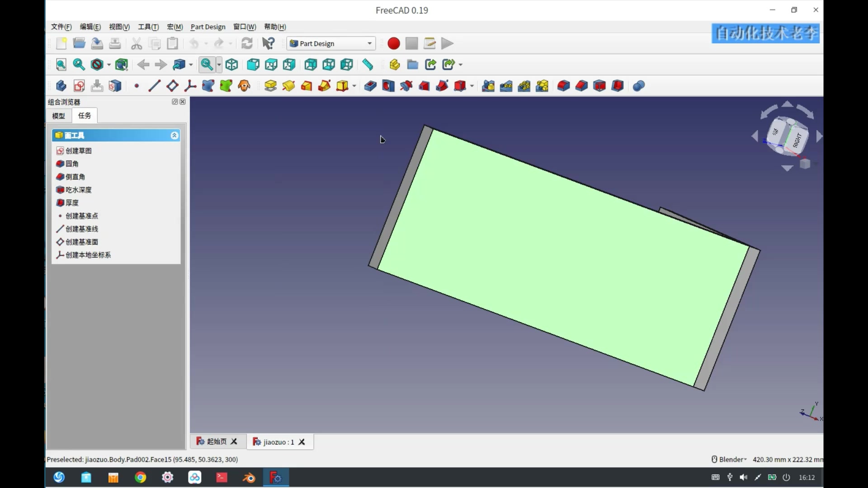
Task: Start macro recording red button
Action: point(393,43)
